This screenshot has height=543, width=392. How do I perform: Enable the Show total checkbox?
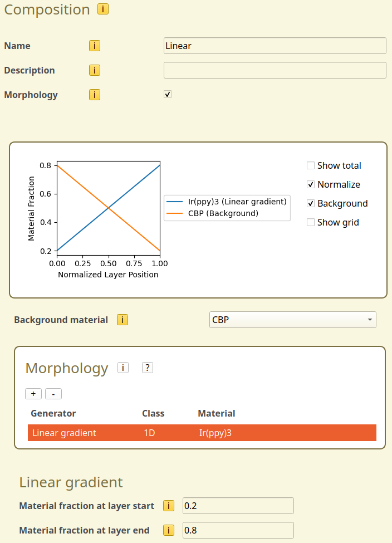[x=311, y=165]
